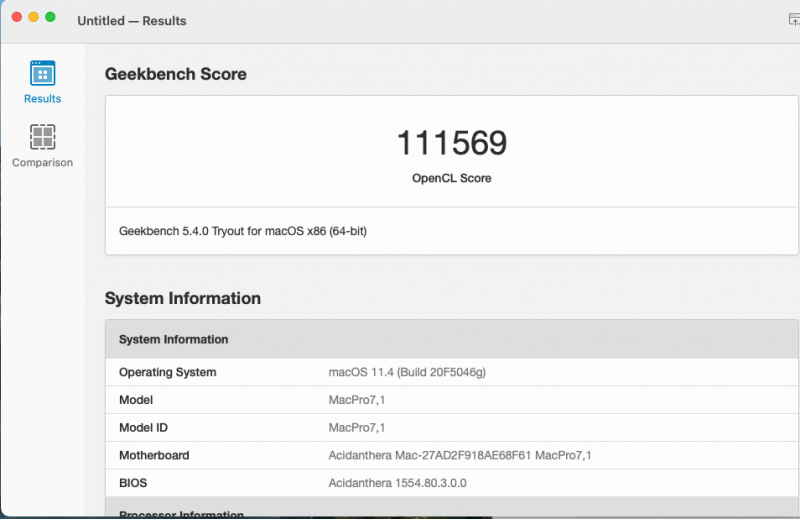Click the 'BIOS' row label
The height and width of the screenshot is (519, 800).
(133, 483)
